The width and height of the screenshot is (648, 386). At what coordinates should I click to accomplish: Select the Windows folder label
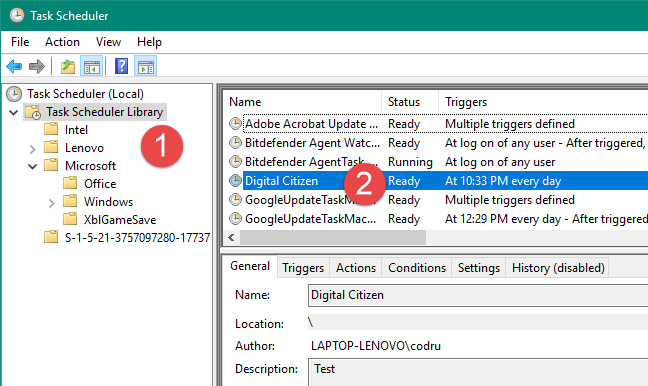(108, 202)
